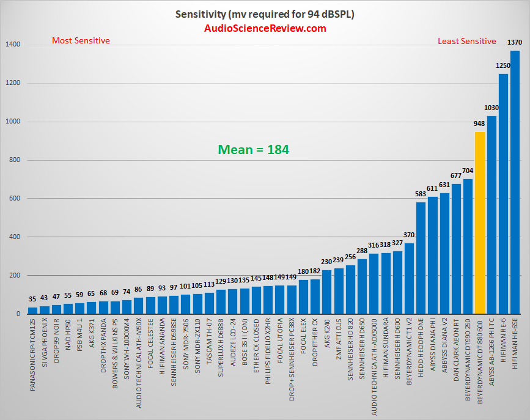Click the '600' y-axis tick label

[15, 199]
